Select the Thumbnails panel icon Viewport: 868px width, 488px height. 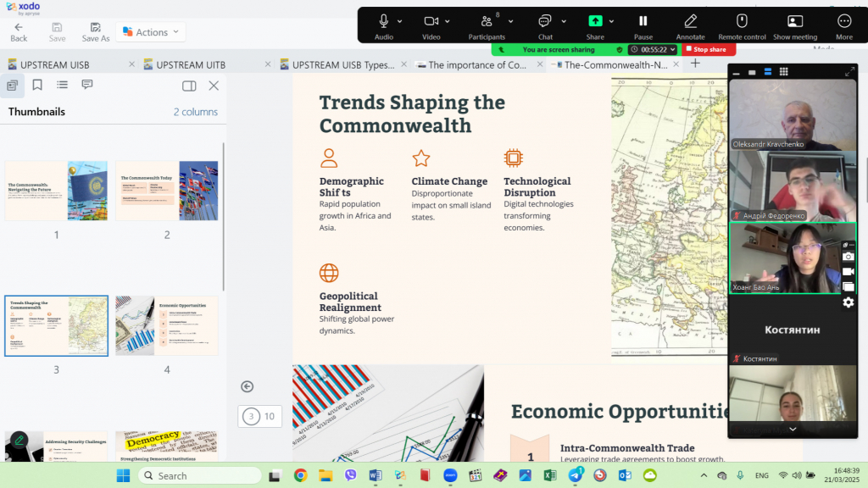(12, 86)
